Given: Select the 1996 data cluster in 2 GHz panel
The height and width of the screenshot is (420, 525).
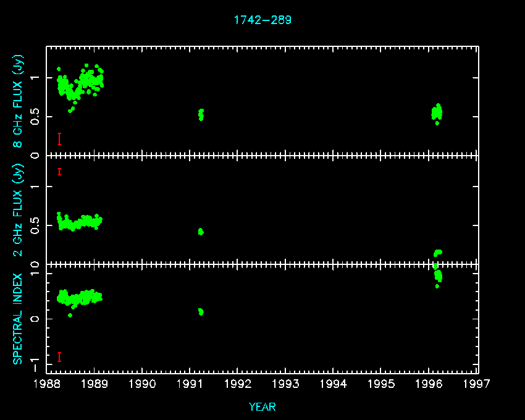Looking at the screenshot, I should (x=437, y=252).
